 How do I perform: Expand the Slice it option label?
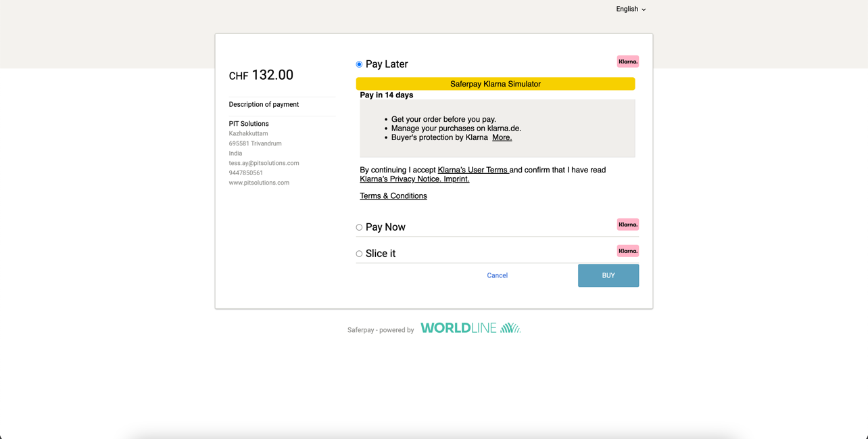pos(381,254)
